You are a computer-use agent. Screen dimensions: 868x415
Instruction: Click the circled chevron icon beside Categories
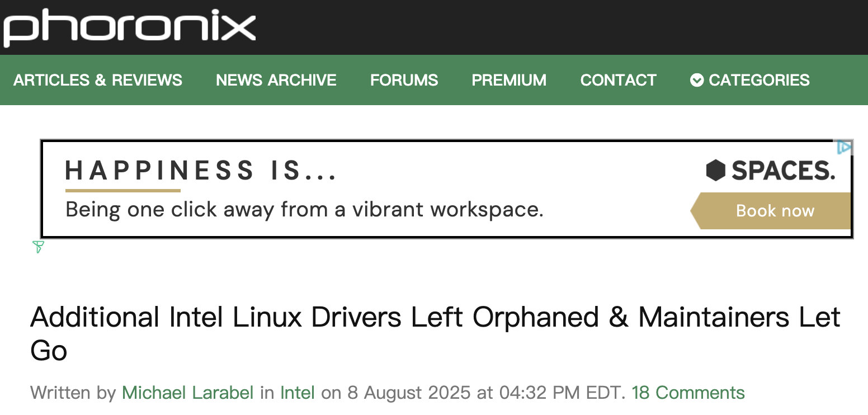tap(696, 81)
